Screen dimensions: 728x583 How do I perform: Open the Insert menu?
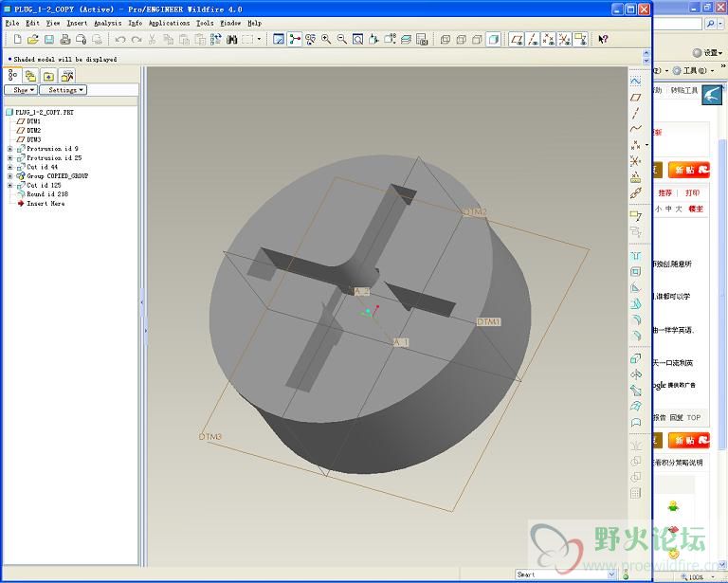(77, 23)
